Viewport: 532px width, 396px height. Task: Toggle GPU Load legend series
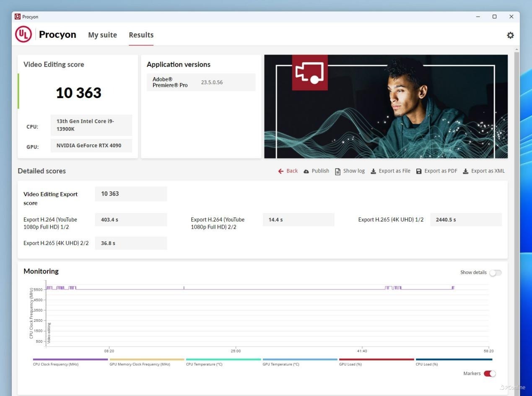coord(376,360)
